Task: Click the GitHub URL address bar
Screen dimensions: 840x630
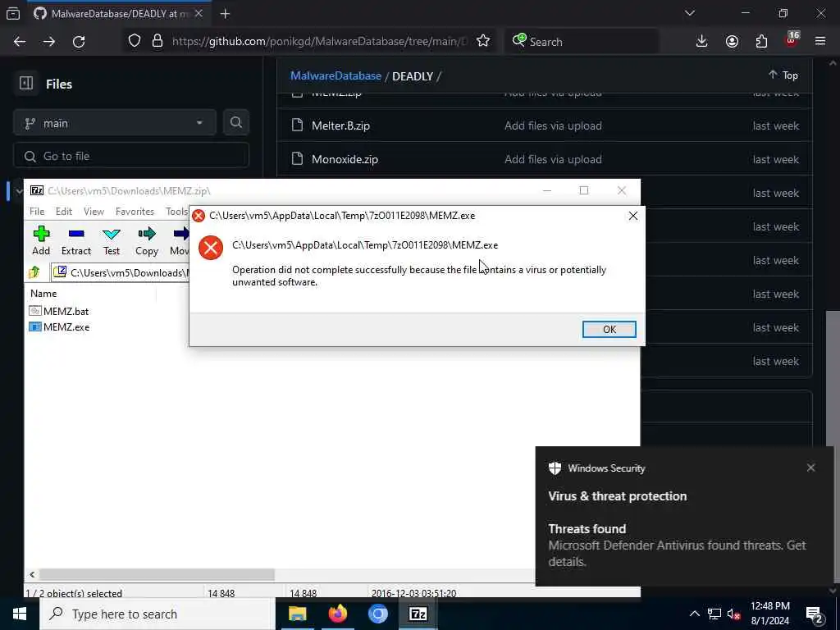Action: [x=319, y=41]
